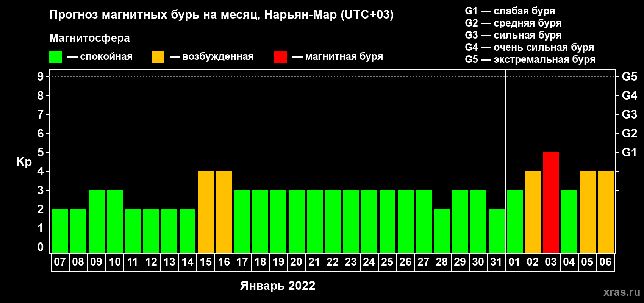Click the orange bar for February 02
The width and height of the screenshot is (644, 303).
click(x=533, y=212)
